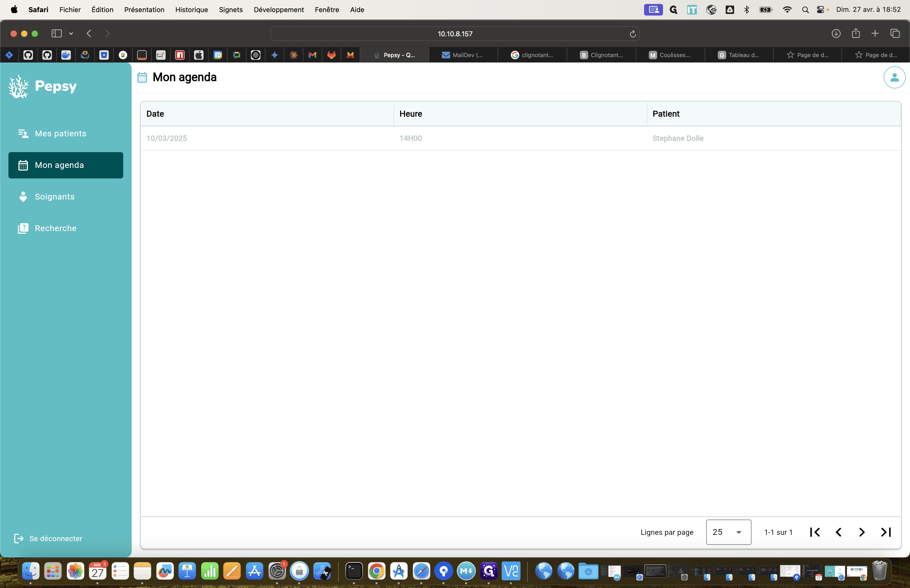
Task: Click the Safari share icon
Action: tap(856, 33)
